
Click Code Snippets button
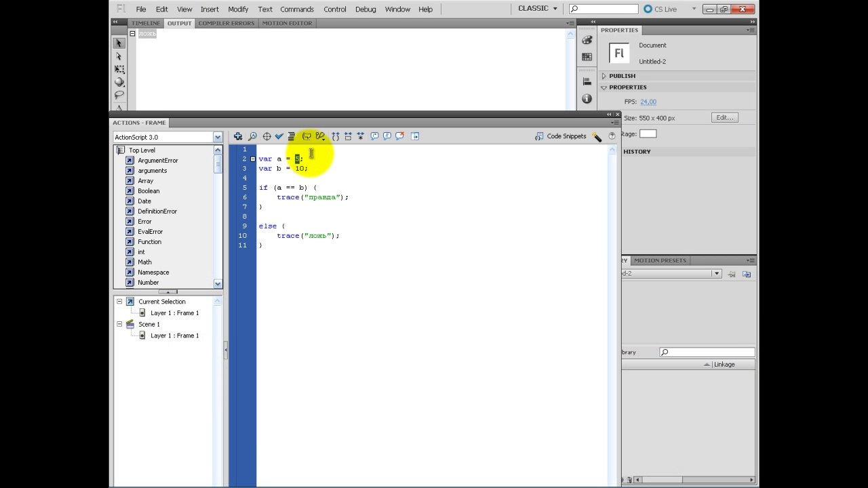coord(560,136)
